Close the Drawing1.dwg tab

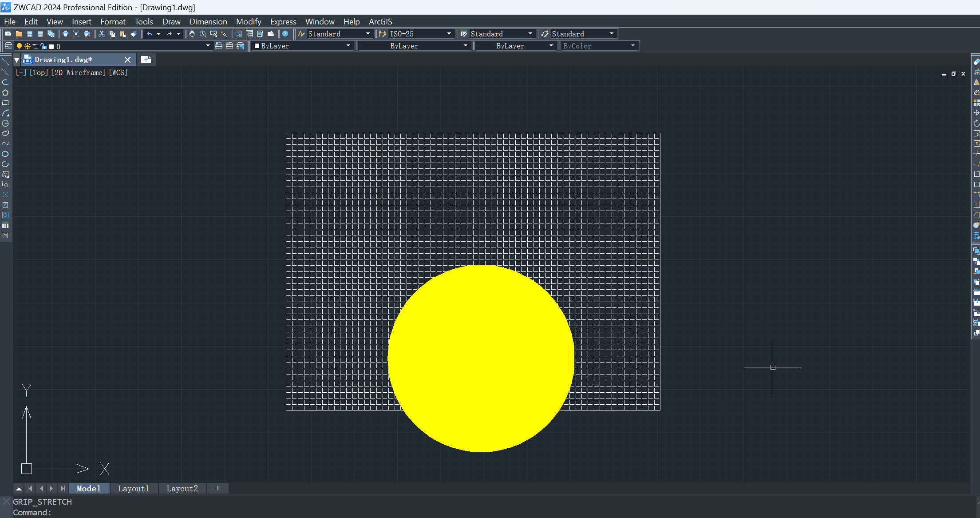(127, 60)
